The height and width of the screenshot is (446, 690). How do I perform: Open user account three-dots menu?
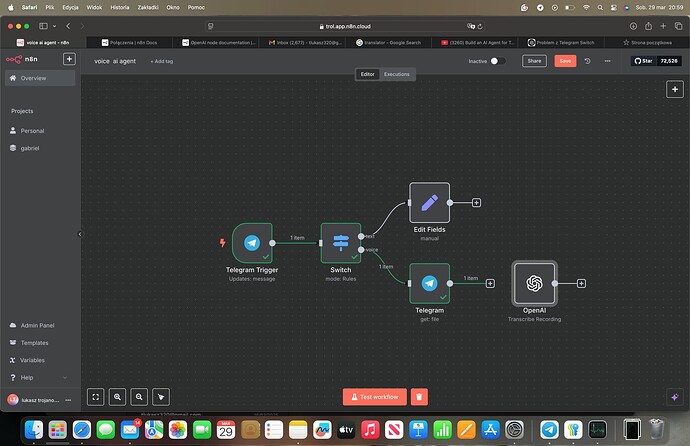coord(68,400)
